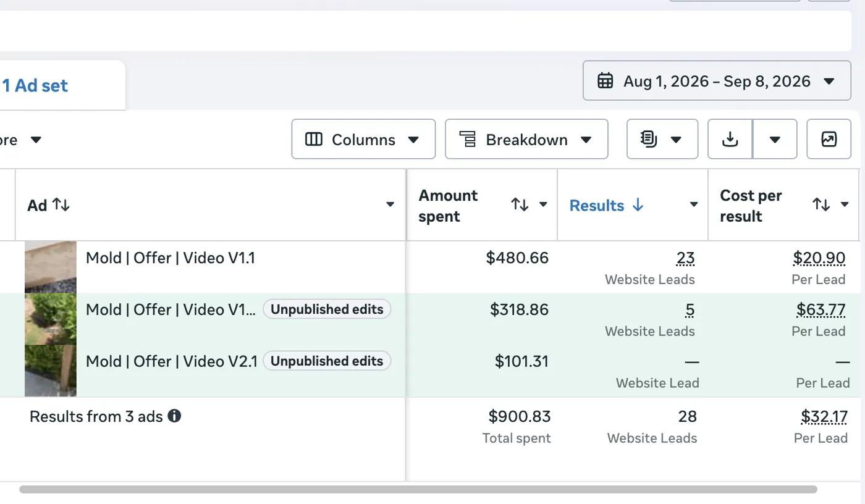Sort by Cost per result arrows
Screen dimensions: 865x504
pyautogui.click(x=821, y=204)
